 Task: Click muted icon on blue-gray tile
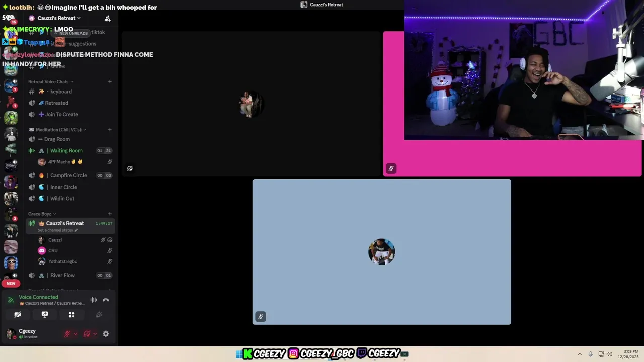260,317
